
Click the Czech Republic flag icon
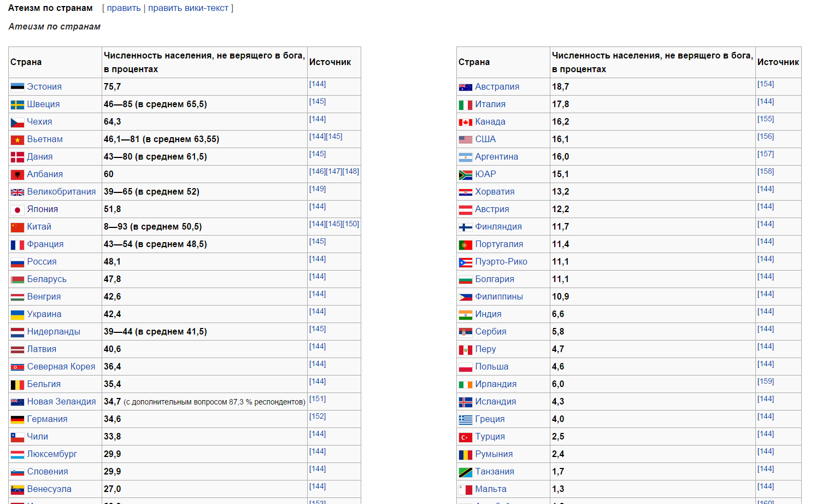pos(17,122)
